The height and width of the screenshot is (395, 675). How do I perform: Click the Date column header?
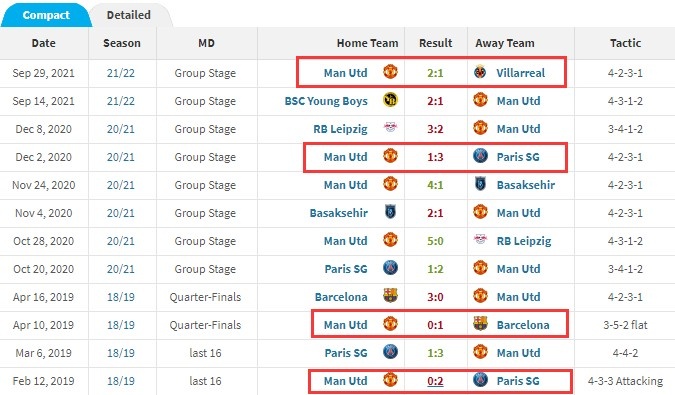tap(43, 43)
